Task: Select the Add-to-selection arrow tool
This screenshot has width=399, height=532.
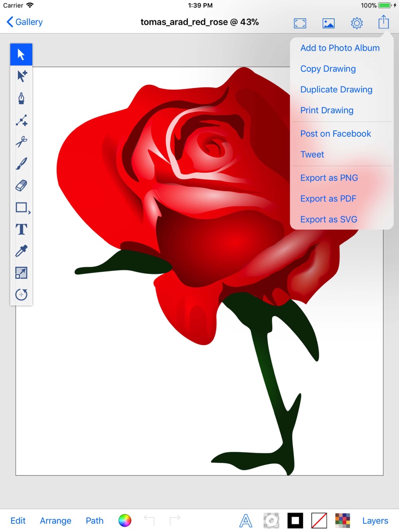Action: [x=21, y=76]
